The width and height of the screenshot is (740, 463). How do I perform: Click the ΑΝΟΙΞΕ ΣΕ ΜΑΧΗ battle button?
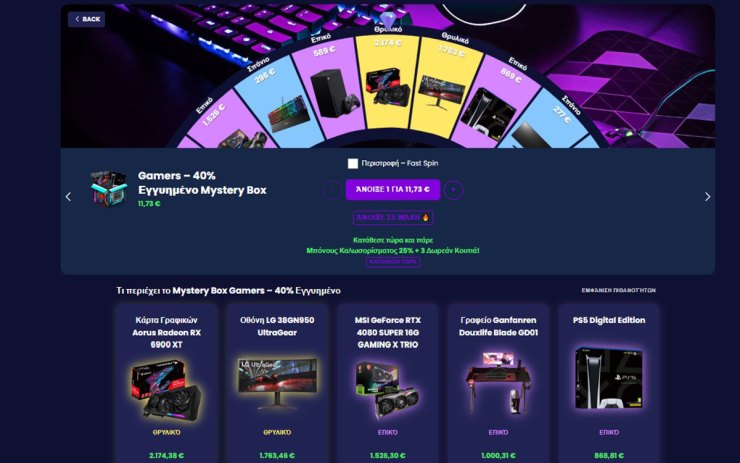pyautogui.click(x=393, y=218)
